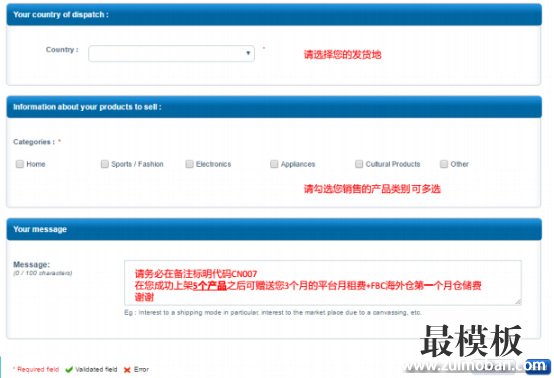Click the 'Other' label text
The image size is (554, 378).
(x=460, y=164)
